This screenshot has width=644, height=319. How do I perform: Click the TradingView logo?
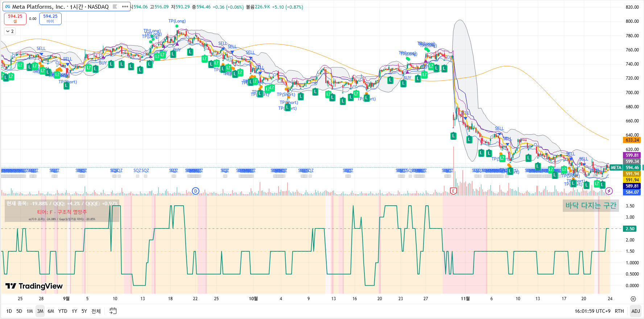point(34,286)
